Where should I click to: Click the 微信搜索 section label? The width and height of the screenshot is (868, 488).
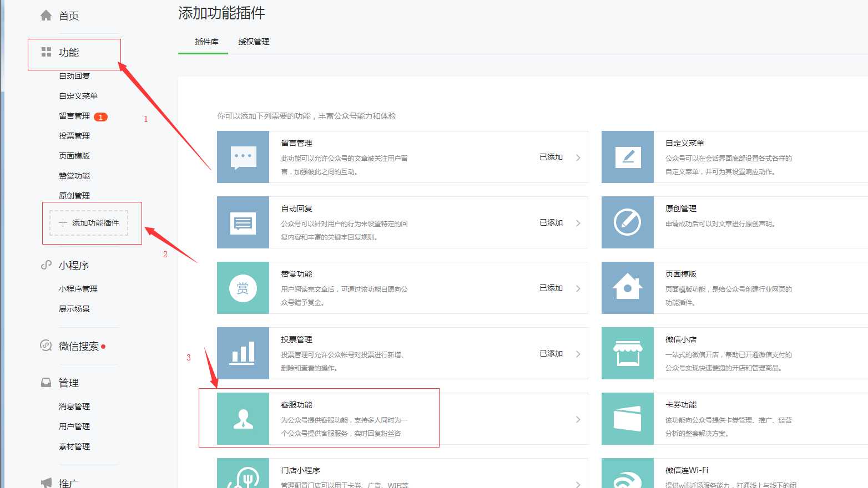coord(79,346)
